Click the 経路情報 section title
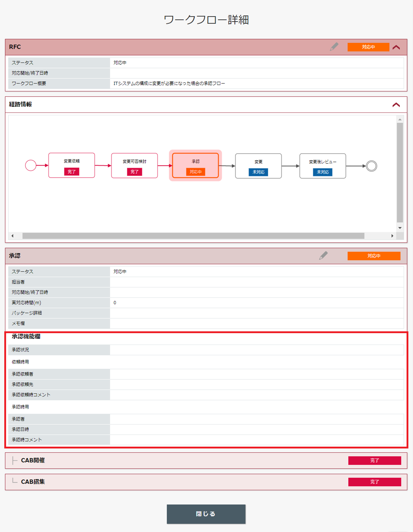 coord(20,104)
